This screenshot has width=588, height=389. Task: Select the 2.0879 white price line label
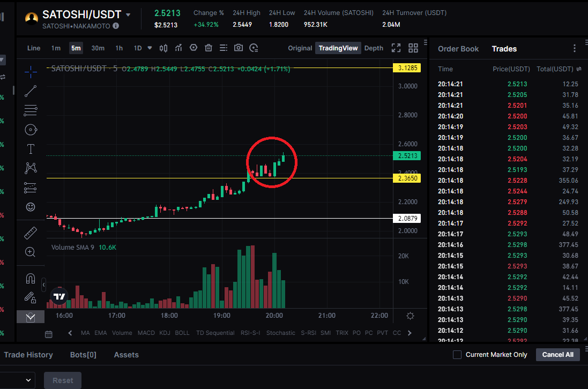pos(407,218)
